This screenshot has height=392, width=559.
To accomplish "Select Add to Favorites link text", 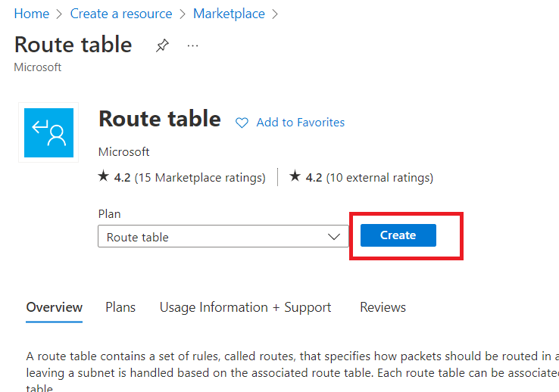I will 300,123.
